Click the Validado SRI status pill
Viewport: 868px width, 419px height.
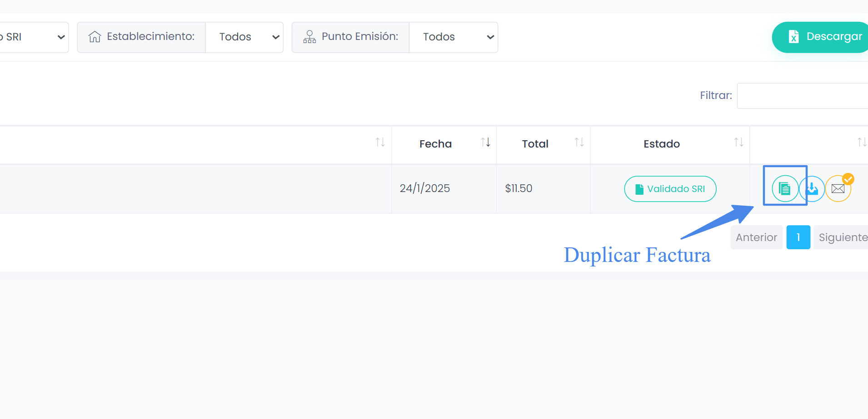[670, 188]
